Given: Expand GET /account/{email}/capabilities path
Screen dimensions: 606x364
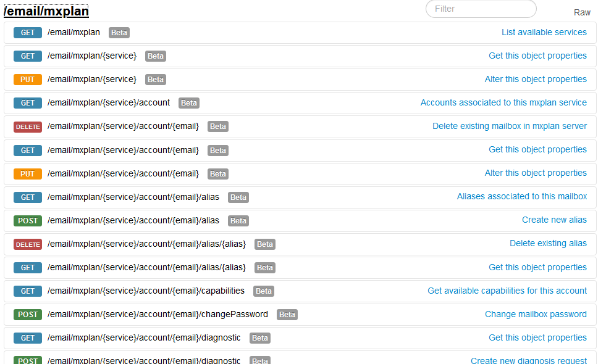Looking at the screenshot, I should click(146, 291).
